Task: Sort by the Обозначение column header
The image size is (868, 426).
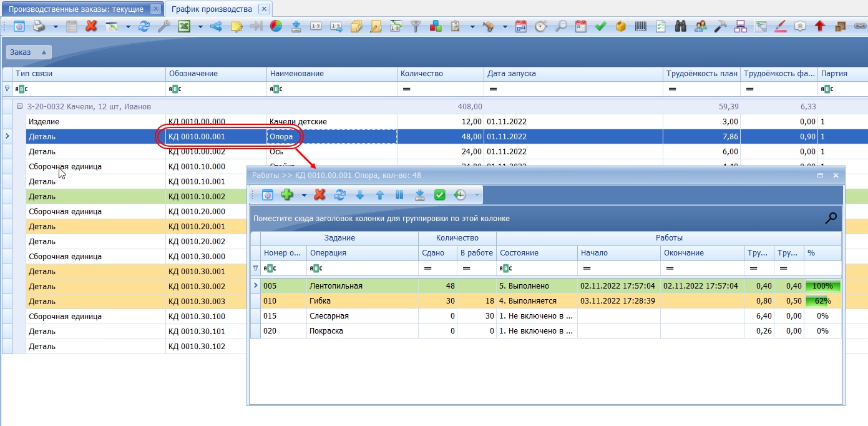Action: coord(216,74)
